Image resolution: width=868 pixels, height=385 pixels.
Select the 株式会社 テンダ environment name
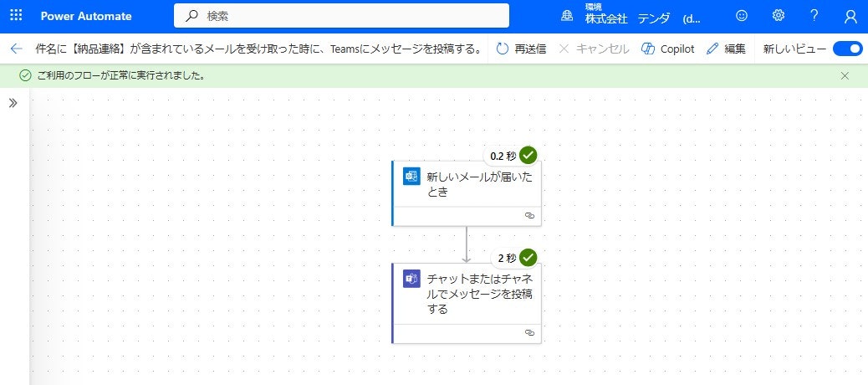coord(643,19)
